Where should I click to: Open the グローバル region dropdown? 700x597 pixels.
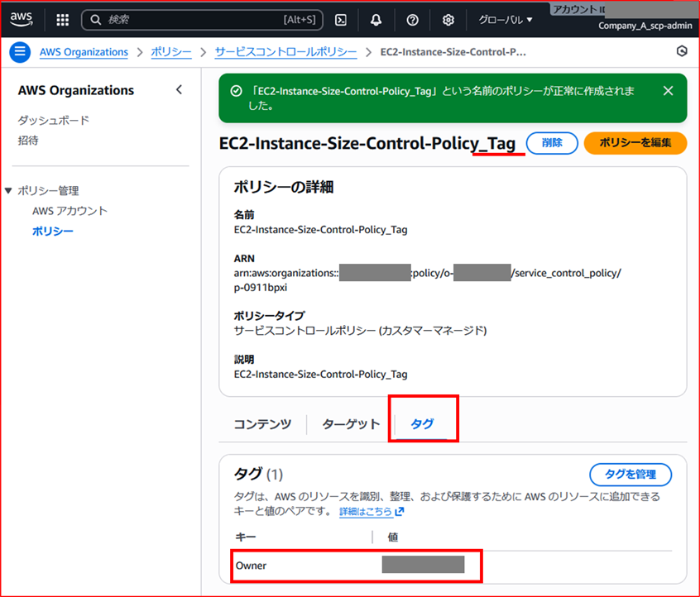point(505,19)
